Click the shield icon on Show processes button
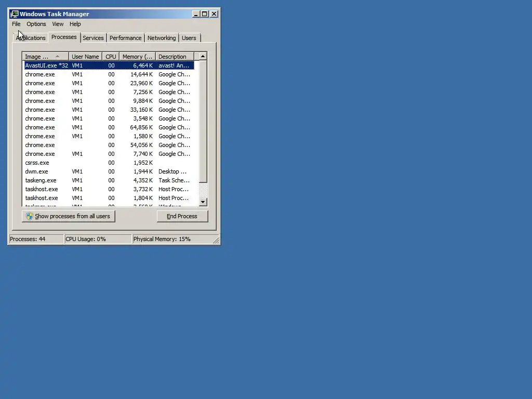The image size is (532, 399). pyautogui.click(x=30, y=216)
